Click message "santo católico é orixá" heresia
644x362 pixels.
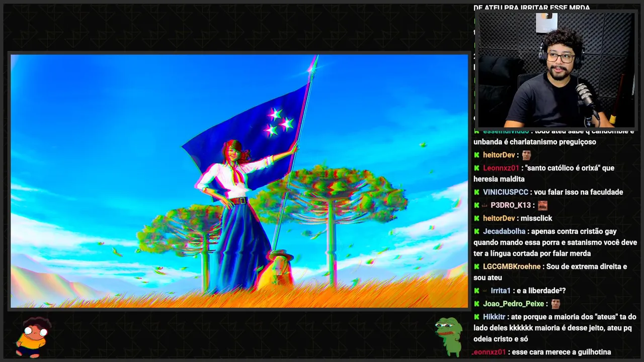pos(544,173)
